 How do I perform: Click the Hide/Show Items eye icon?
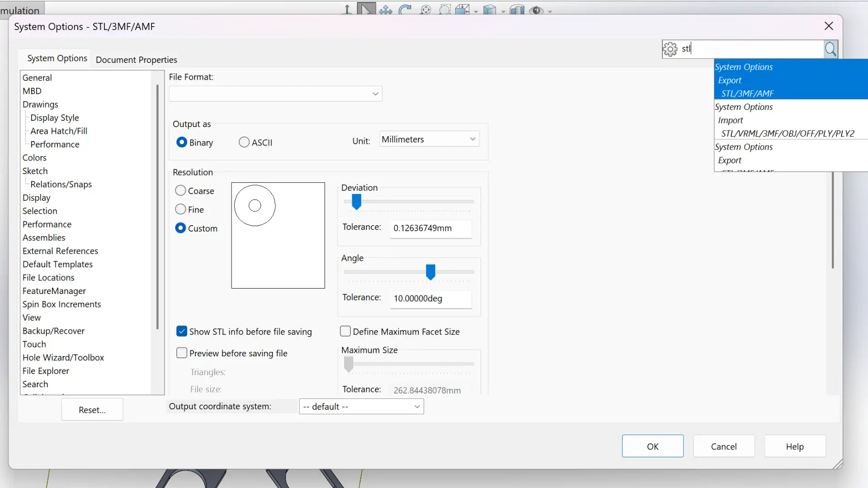pos(536,9)
